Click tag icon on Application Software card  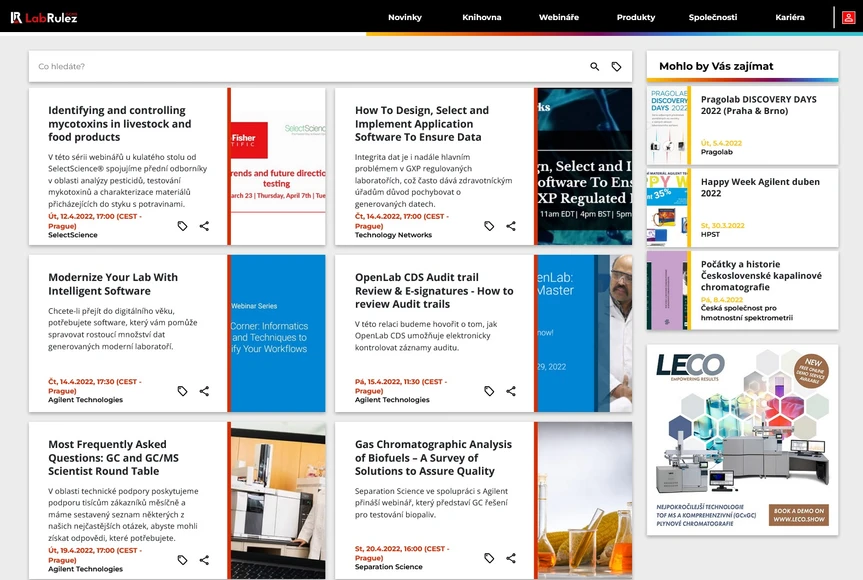489,226
